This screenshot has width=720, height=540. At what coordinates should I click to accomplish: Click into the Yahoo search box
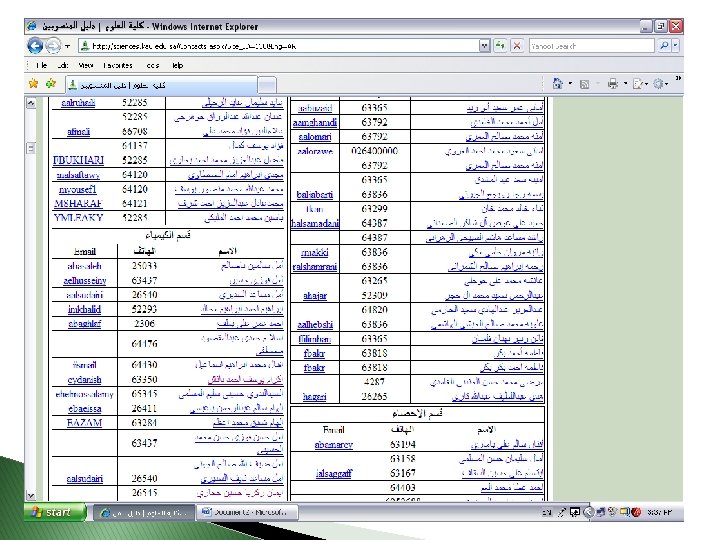[x=591, y=46]
